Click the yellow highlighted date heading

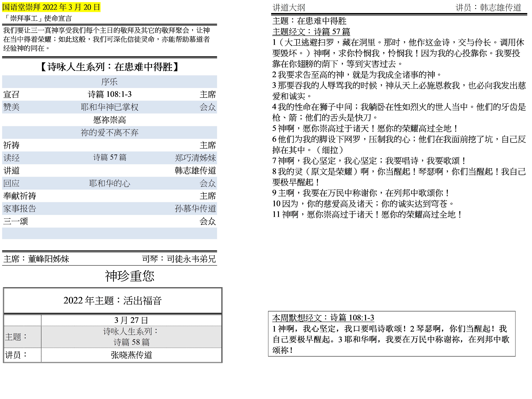coord(51,7)
